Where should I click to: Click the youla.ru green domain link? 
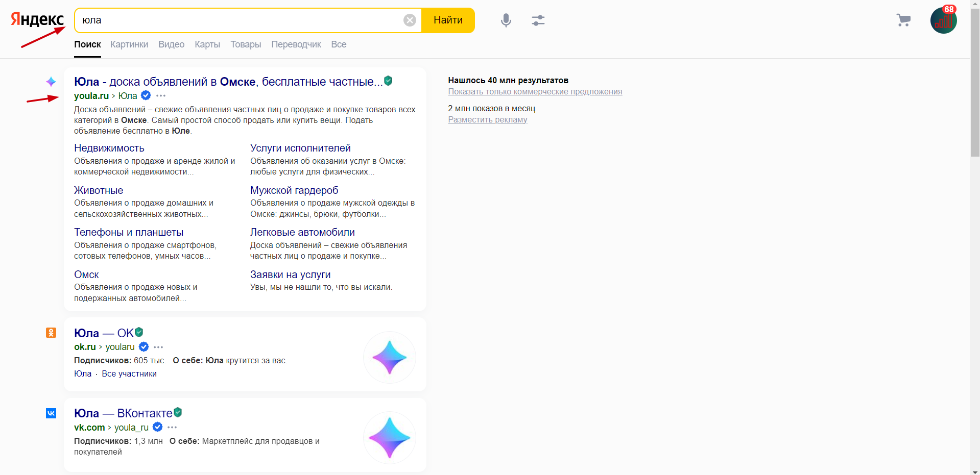(x=91, y=96)
